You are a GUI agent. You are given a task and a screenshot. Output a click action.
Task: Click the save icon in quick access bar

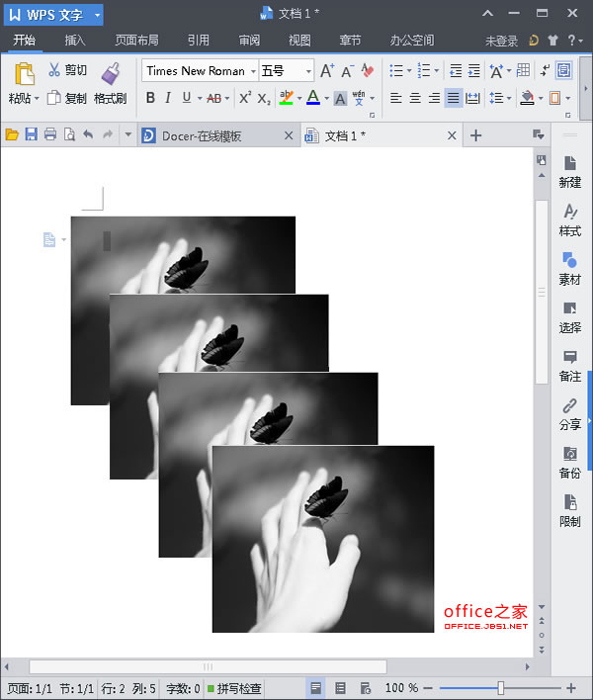click(31, 135)
